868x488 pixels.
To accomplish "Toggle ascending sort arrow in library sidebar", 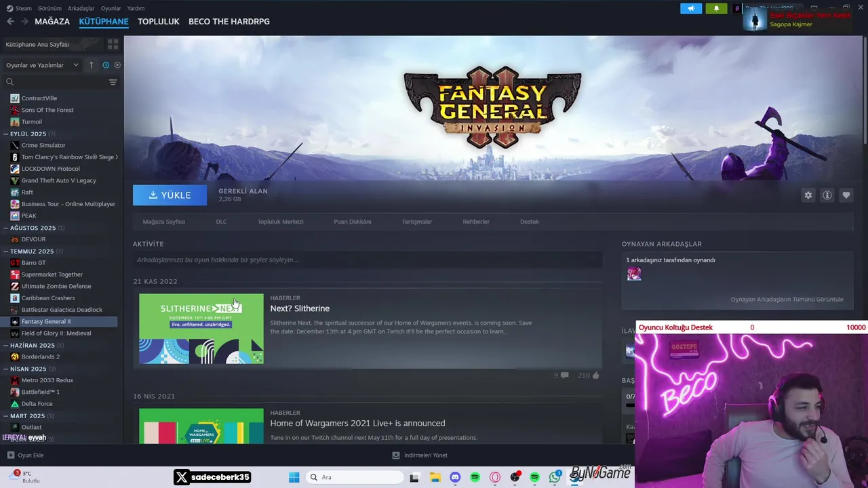I will (x=91, y=65).
